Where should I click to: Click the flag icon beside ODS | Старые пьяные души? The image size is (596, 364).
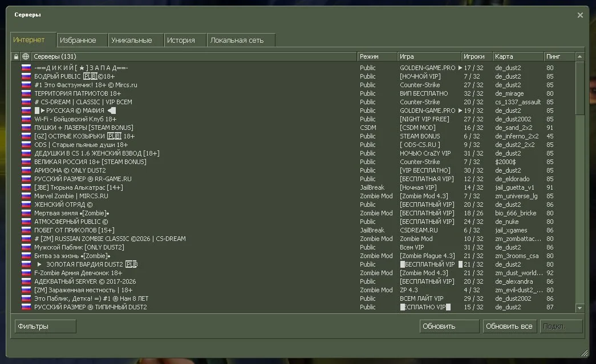[x=26, y=145]
